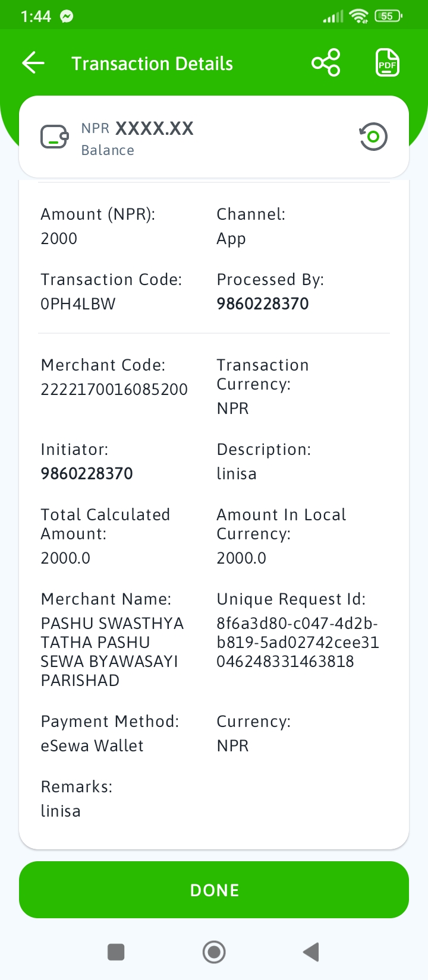Screen dimensions: 428x980
Task: Share the transaction details
Action: 326,63
